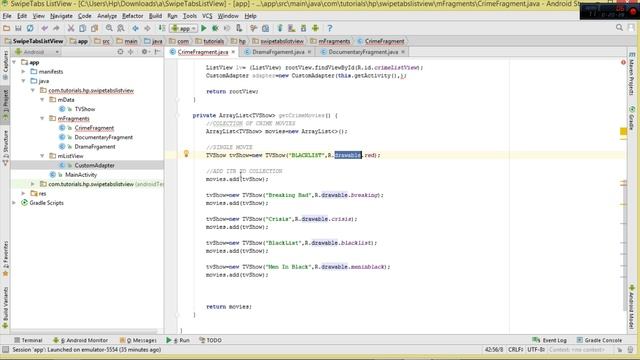Click the Copy toolbar icon
Screen dimensions: 640x360
(x=82, y=28)
